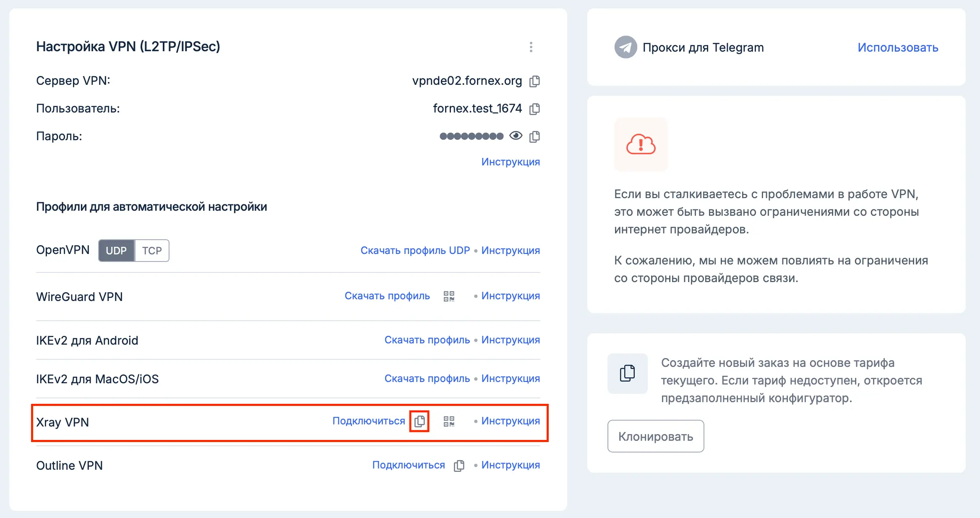Download the OpenVPN UDP profile
The image size is (980, 518).
(415, 251)
